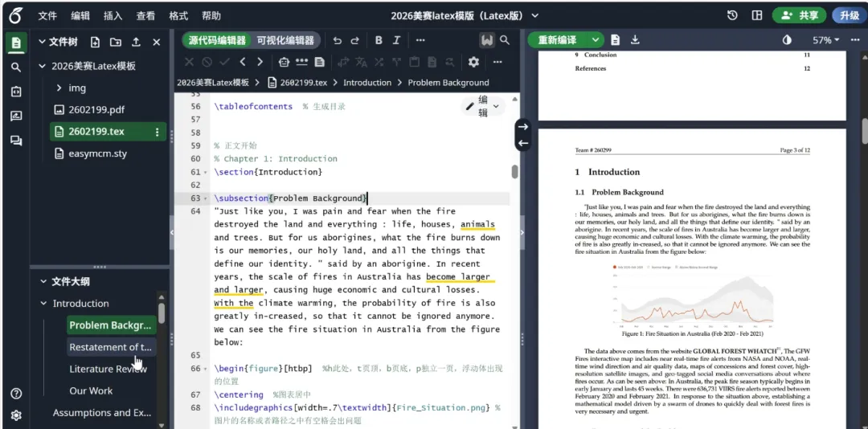
Task: Undo the last edit
Action: pos(337,40)
